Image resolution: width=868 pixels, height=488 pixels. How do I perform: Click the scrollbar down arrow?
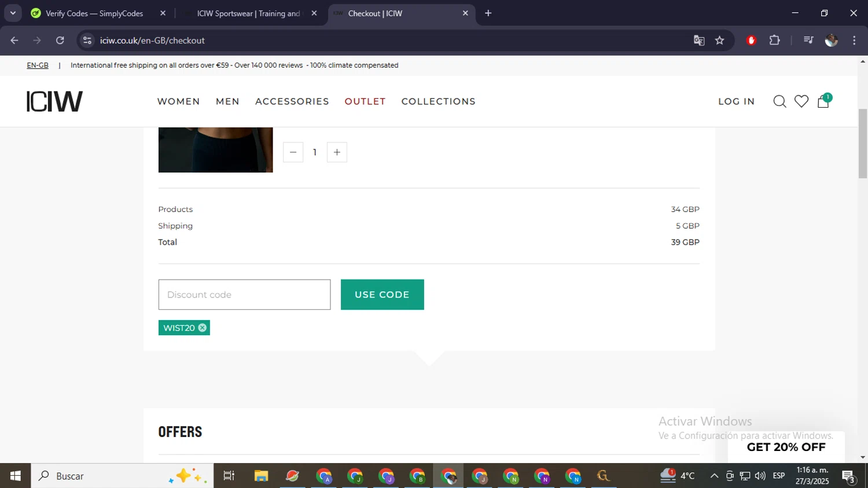tap(863, 457)
